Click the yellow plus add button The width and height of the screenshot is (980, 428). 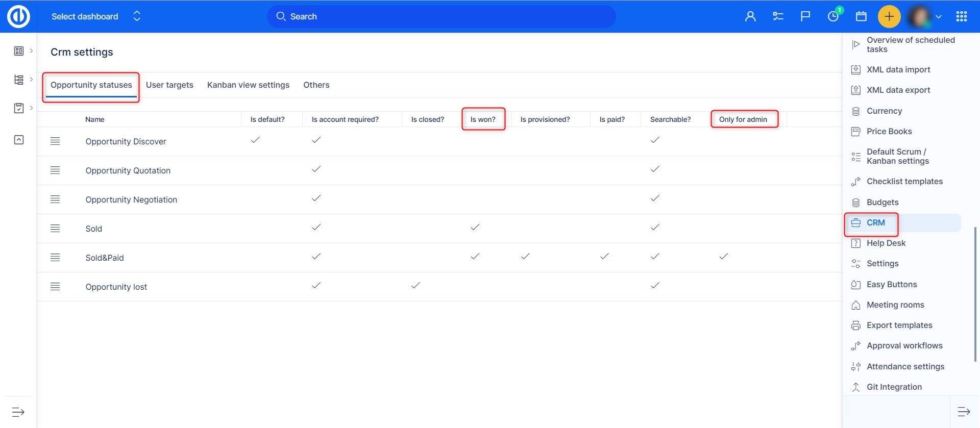point(889,16)
